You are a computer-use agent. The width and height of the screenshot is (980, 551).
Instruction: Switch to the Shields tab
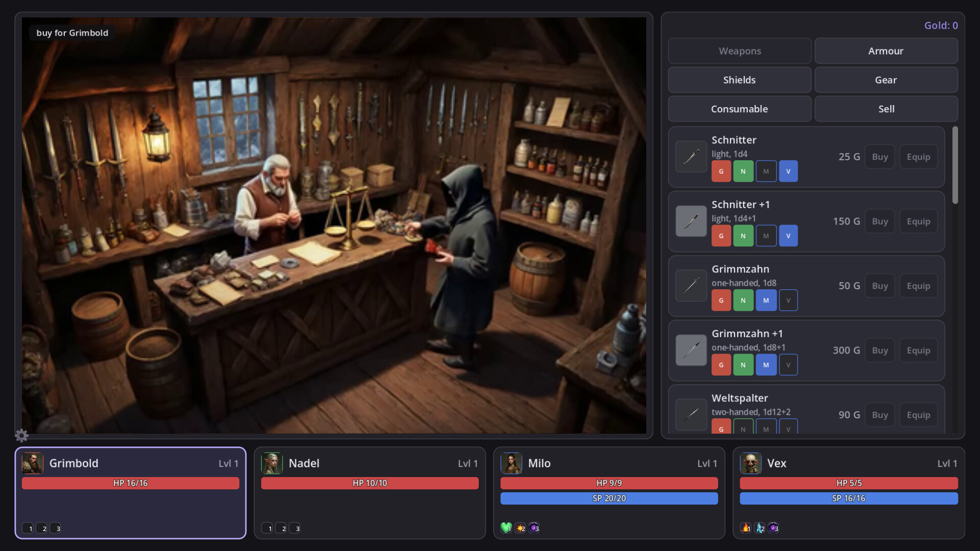(740, 80)
